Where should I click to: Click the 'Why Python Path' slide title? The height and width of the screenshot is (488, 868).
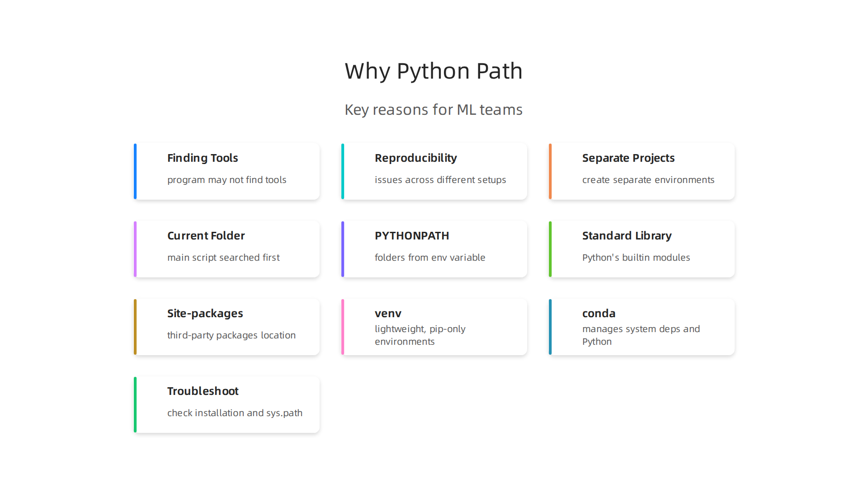[x=434, y=71]
